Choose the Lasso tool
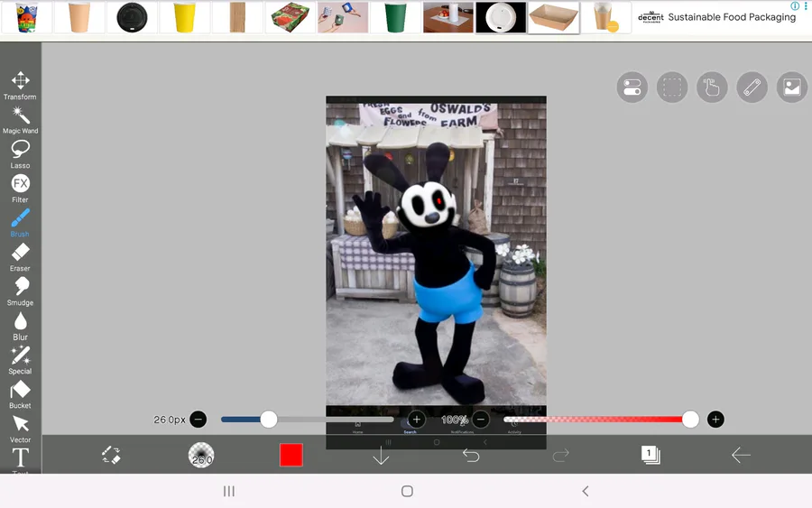The height and width of the screenshot is (508, 812). (20, 154)
